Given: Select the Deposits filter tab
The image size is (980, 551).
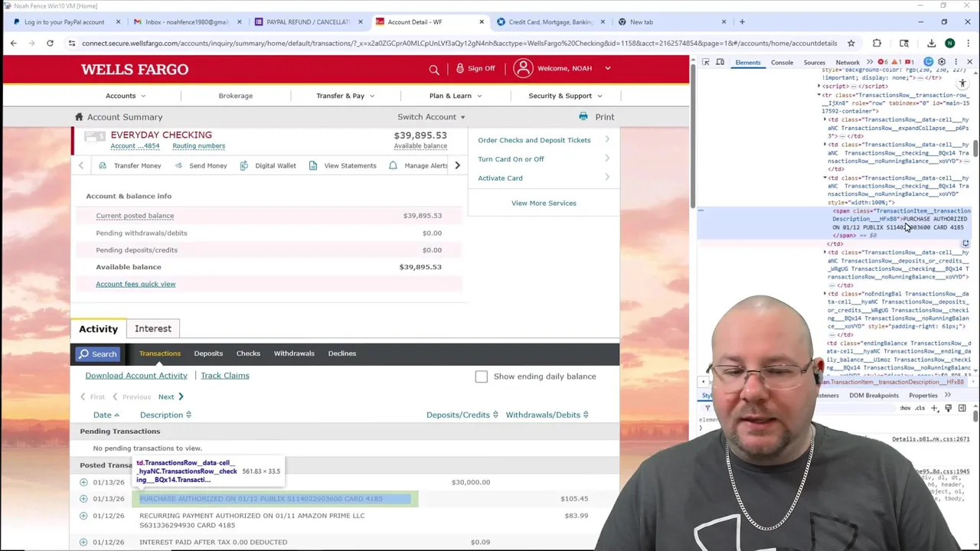Looking at the screenshot, I should click(208, 354).
